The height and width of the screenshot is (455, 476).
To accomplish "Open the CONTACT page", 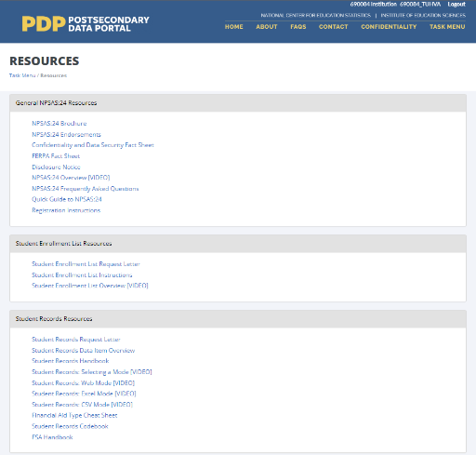I will (x=334, y=27).
